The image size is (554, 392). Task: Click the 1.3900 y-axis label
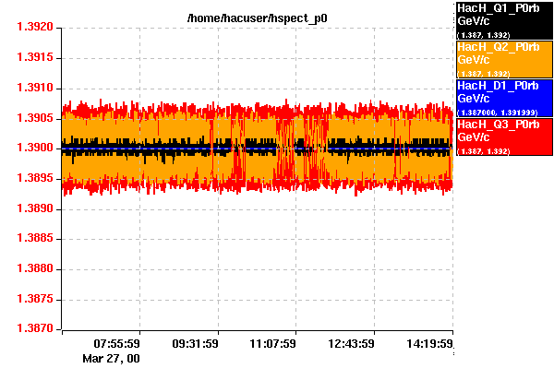[x=32, y=148]
